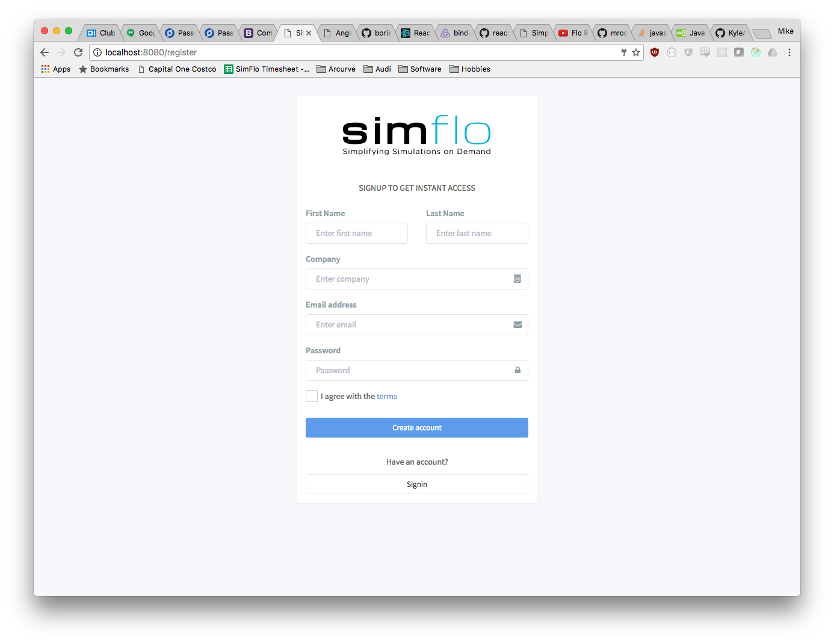Switch to the Kyle GitHub tab
The width and height of the screenshot is (834, 644).
pyautogui.click(x=731, y=33)
